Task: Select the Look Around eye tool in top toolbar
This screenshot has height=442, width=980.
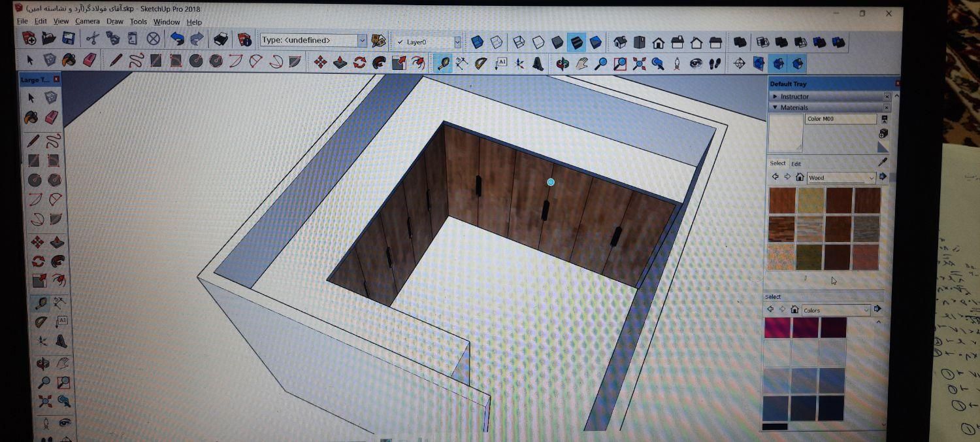Action: [x=696, y=63]
